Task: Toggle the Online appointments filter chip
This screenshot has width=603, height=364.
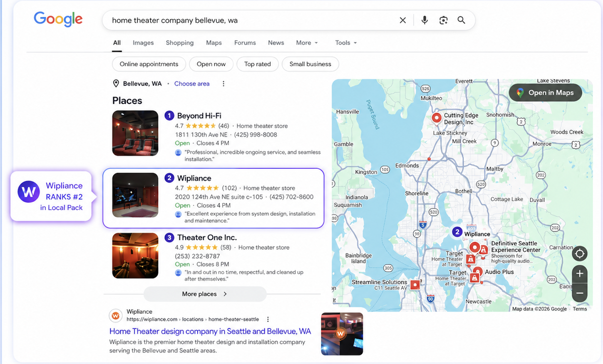Action: (149, 64)
